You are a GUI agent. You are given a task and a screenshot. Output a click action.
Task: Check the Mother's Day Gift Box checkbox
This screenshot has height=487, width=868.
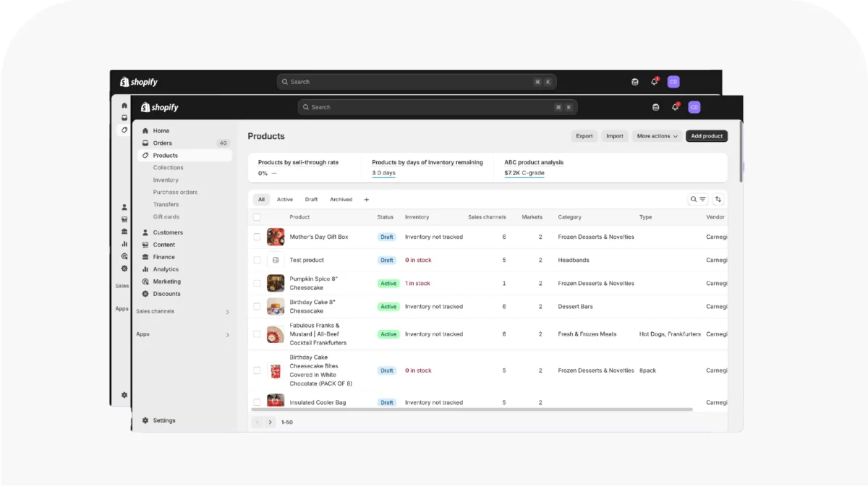pos(257,237)
